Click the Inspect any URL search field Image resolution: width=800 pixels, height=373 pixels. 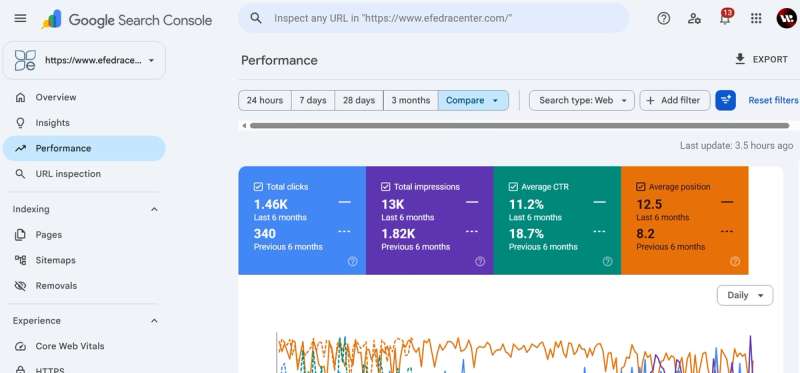(434, 19)
